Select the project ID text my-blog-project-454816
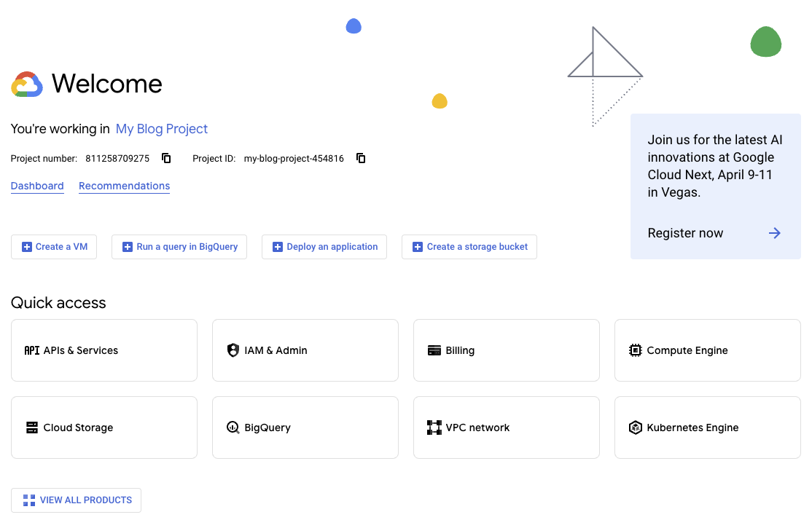This screenshot has width=812, height=520. (294, 159)
